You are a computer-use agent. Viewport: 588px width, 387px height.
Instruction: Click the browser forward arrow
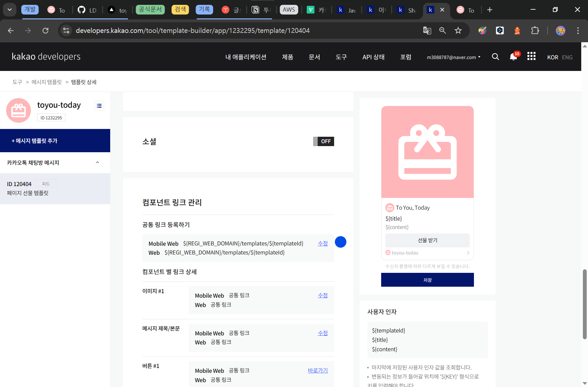28,31
